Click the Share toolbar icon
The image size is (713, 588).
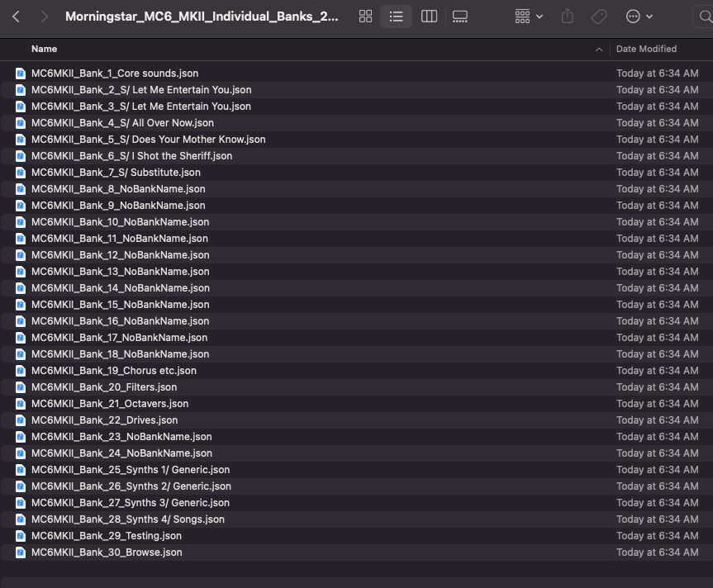(567, 17)
